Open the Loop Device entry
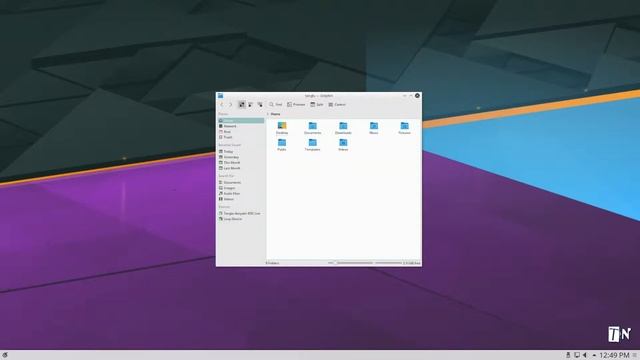Screen dimensions: 640x360 pyautogui.click(x=241, y=219)
